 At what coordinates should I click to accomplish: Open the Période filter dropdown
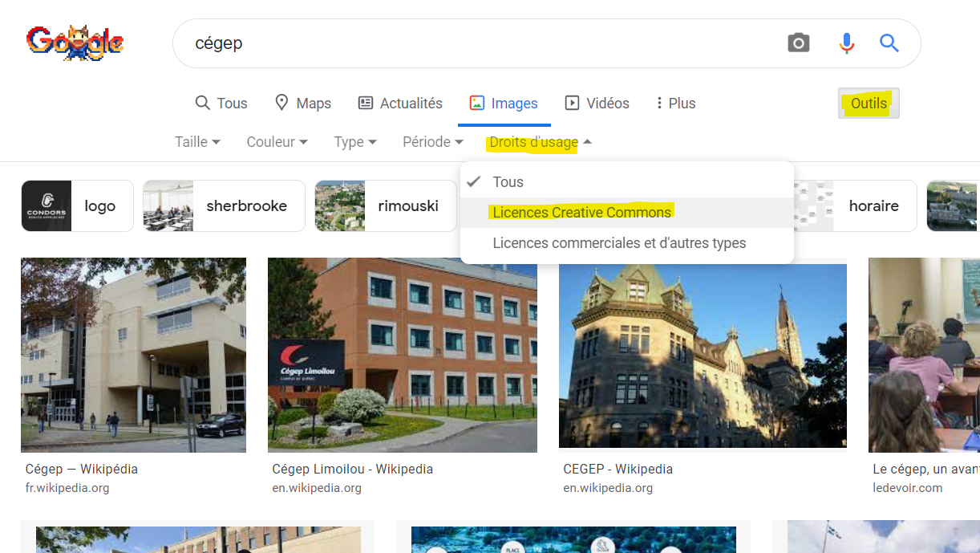pos(433,142)
